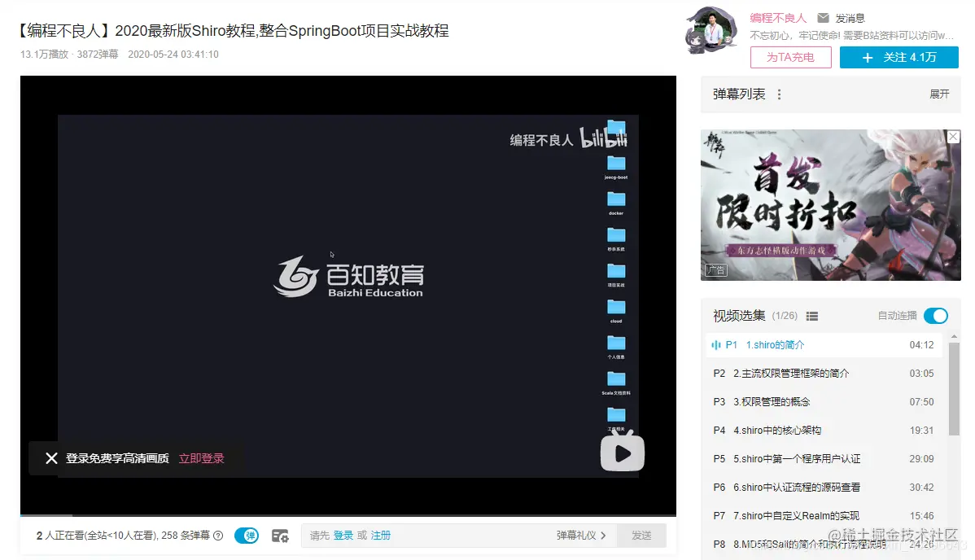Click 发消息 to message uploader
The image size is (975, 560).
coord(850,18)
